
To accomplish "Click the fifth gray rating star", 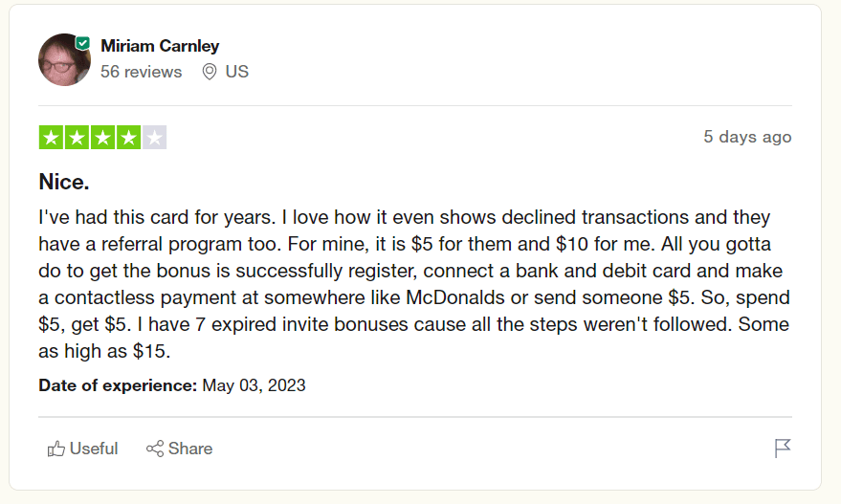I will [155, 138].
